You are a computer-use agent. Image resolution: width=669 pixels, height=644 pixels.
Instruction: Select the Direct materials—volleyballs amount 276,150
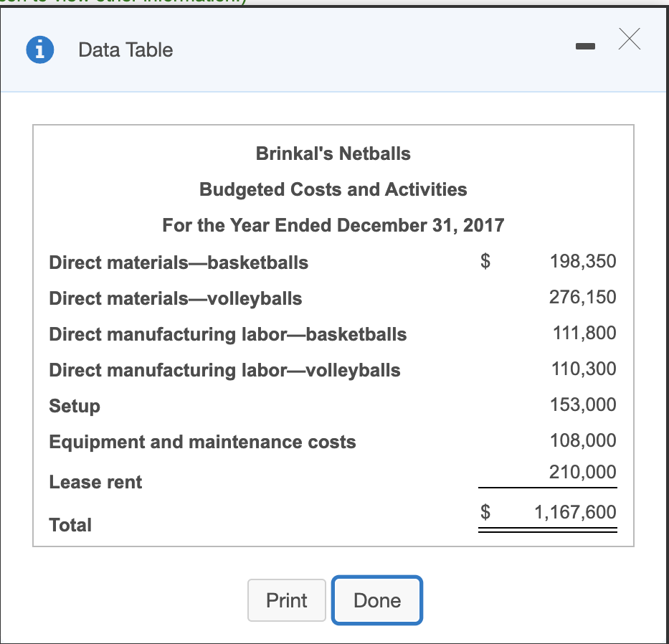[x=583, y=297]
